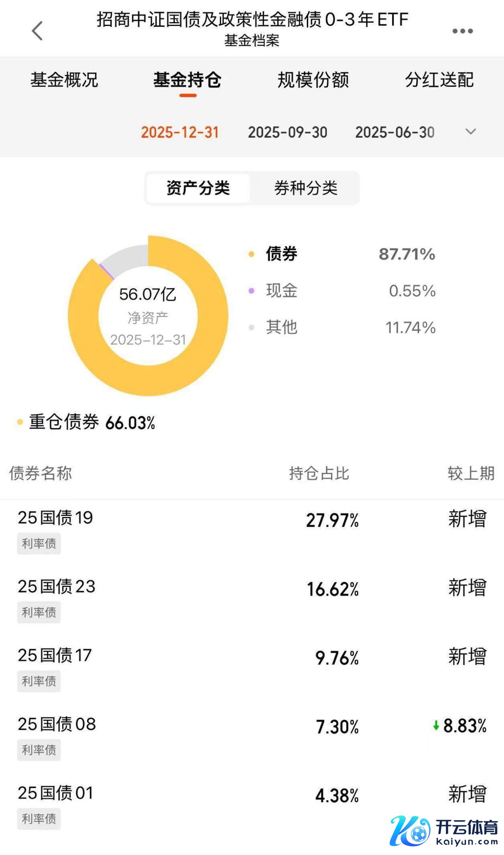Go to the 分红送配 tab
This screenshot has height=855, width=504.
coord(439,80)
